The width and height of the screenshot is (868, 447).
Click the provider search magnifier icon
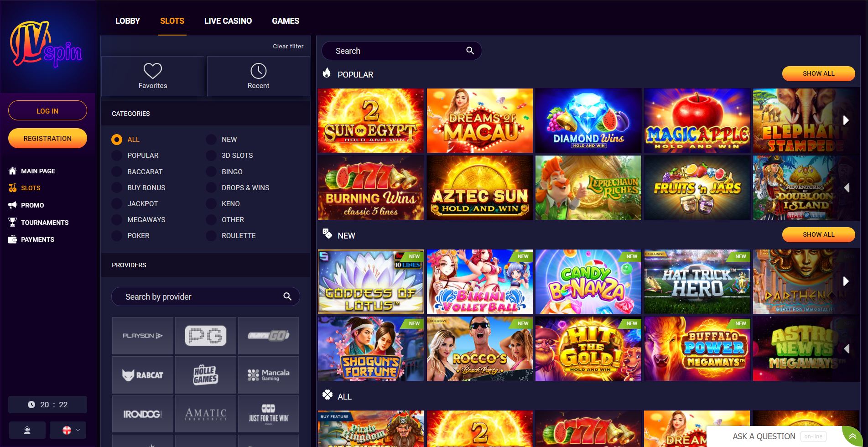pyautogui.click(x=287, y=296)
